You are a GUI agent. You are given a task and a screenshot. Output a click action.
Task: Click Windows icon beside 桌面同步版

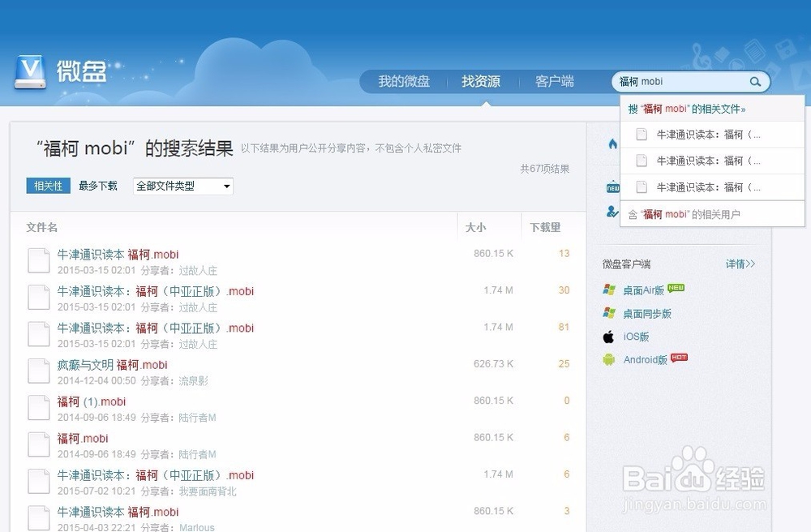(609, 313)
